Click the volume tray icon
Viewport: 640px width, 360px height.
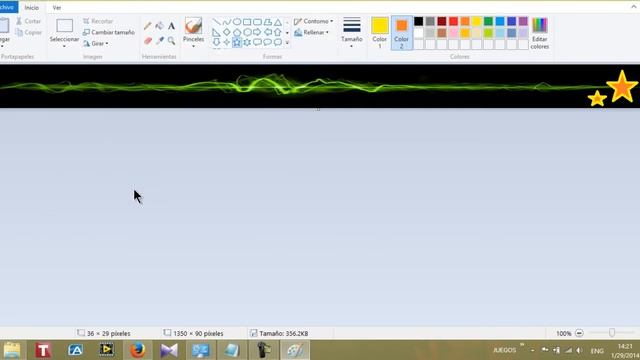click(580, 350)
